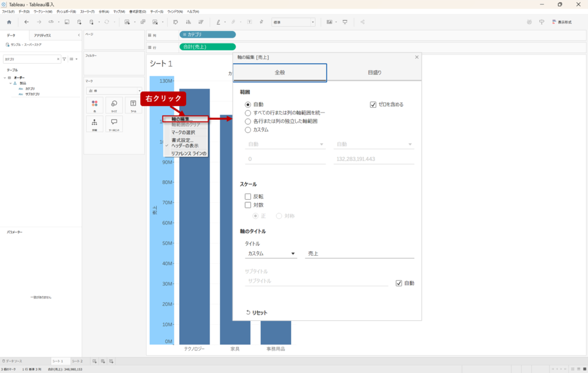Choose 軸の編集 from the context menu
This screenshot has height=373, width=588.
pos(184,119)
